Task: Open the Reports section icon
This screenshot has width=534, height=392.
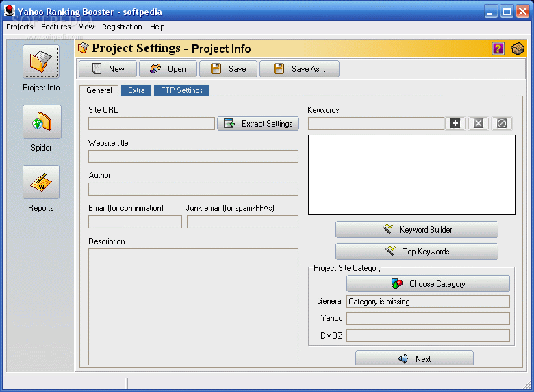Action: 41,182
